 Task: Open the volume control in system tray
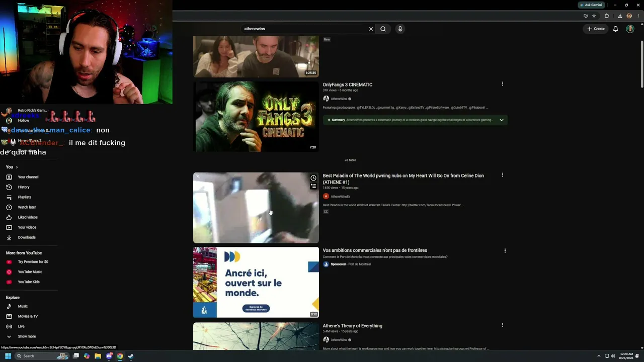pos(613,356)
